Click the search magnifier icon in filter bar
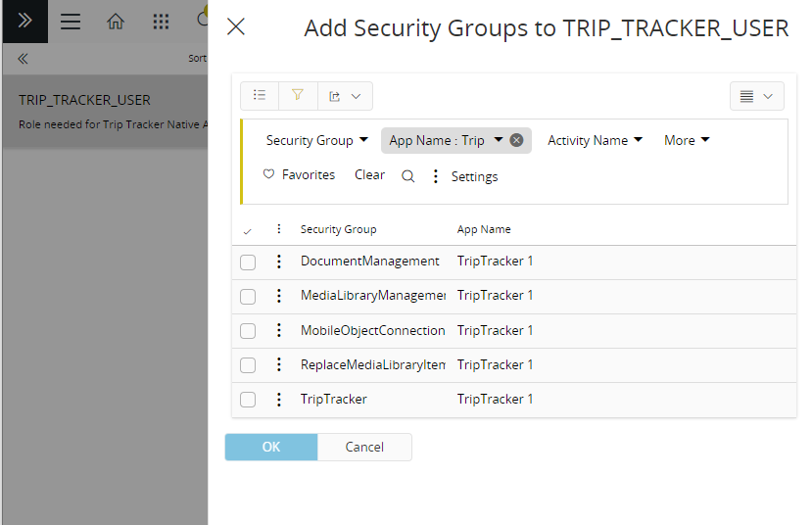 point(408,176)
